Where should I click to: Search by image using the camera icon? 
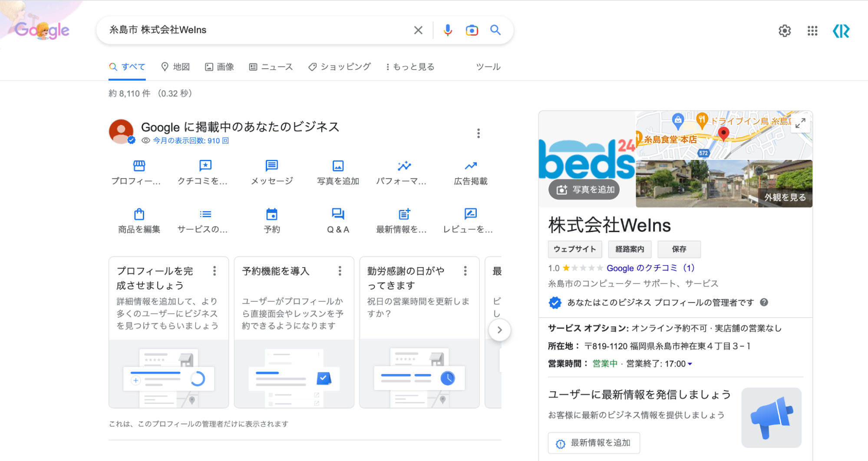pos(472,30)
